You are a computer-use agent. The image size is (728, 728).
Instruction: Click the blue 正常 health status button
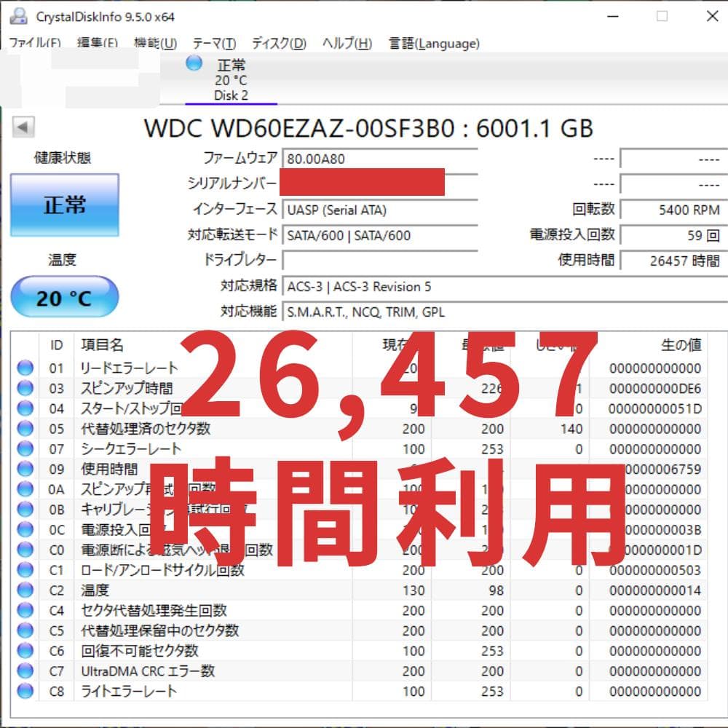(64, 205)
